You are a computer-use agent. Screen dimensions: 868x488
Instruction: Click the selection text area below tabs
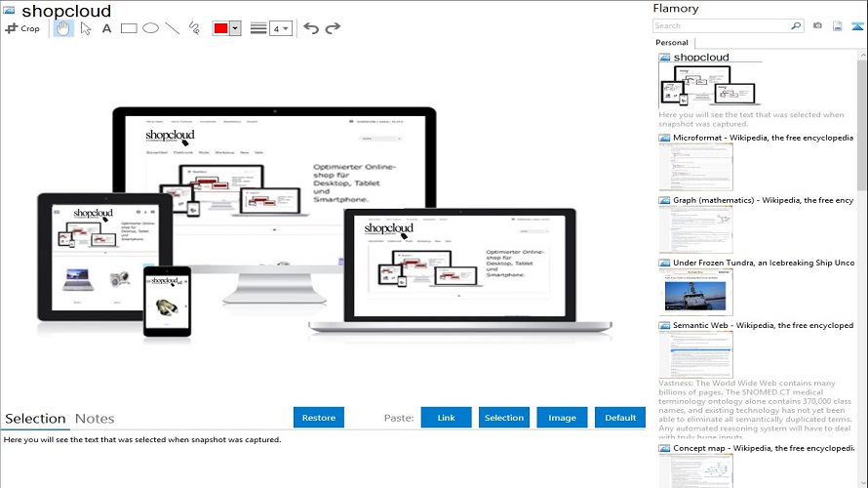coord(323,460)
